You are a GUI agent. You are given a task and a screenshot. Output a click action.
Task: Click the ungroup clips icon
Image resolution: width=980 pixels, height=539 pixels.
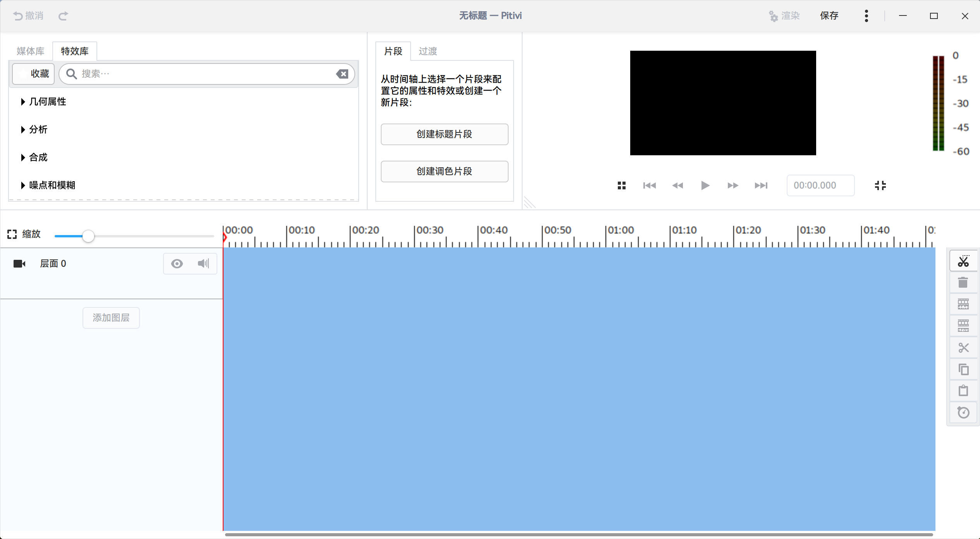click(x=964, y=326)
